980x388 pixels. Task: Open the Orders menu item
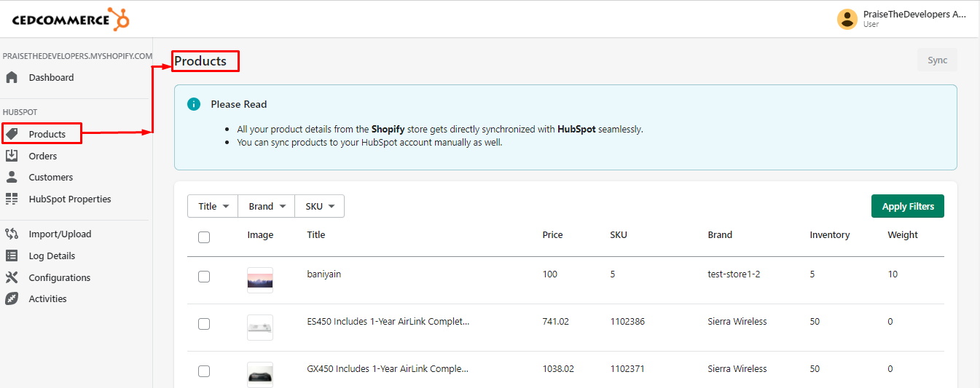pos(42,156)
